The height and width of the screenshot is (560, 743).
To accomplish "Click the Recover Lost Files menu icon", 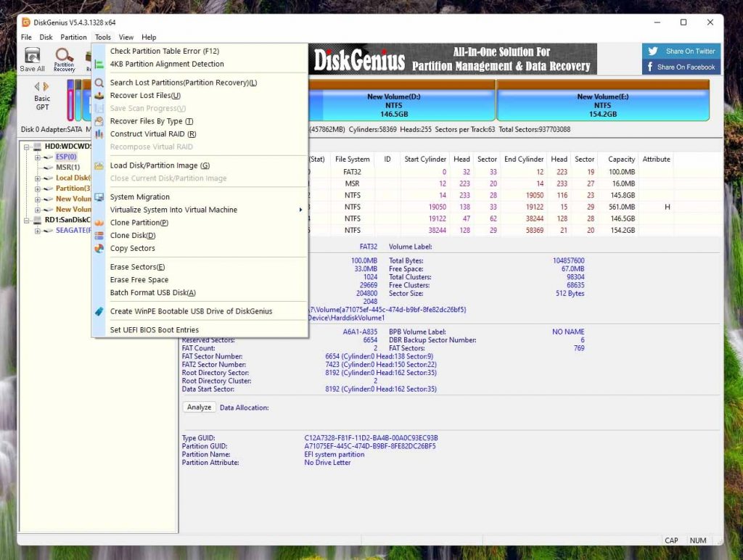I will [x=99, y=96].
